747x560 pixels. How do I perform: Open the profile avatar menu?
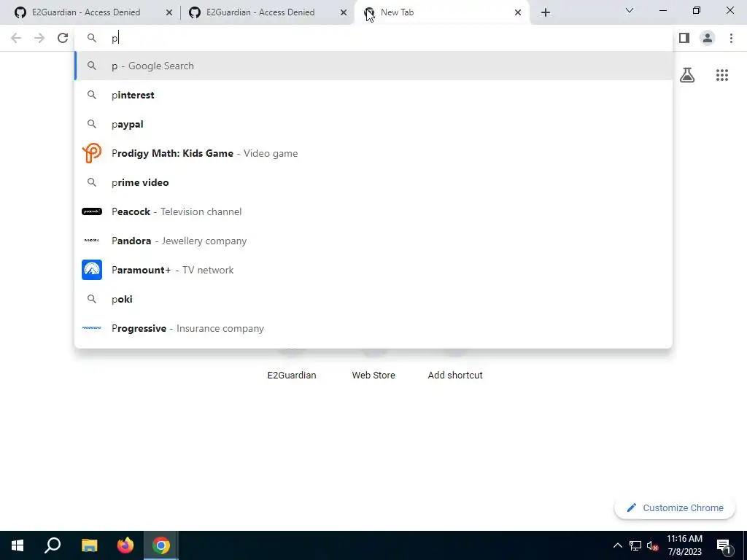tap(708, 38)
